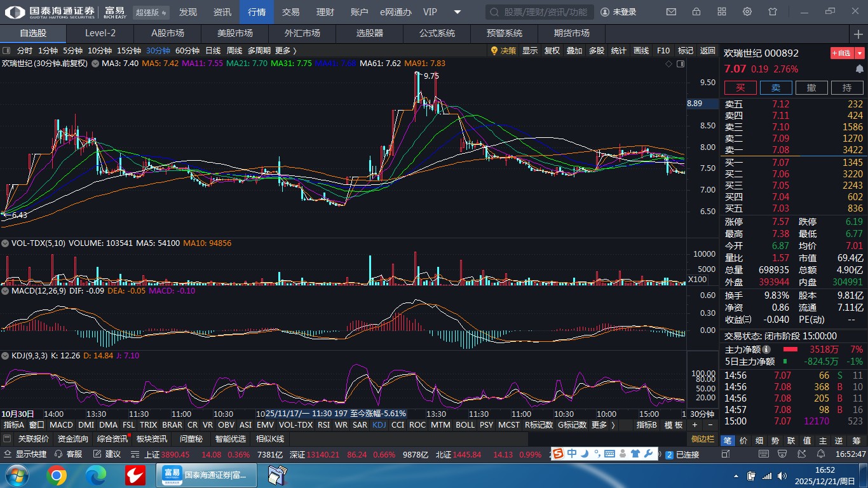Click the red 买 buy button
The image size is (868, 488).
[740, 88]
